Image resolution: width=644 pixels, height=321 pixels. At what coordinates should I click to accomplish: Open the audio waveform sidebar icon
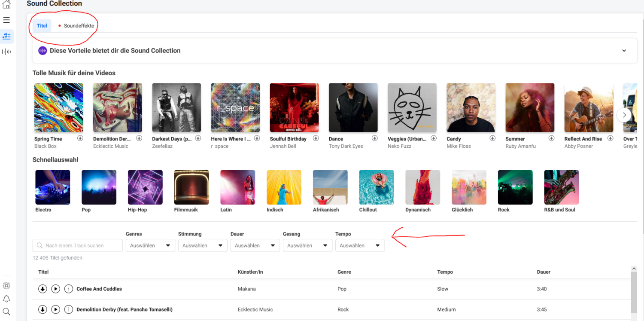6,52
